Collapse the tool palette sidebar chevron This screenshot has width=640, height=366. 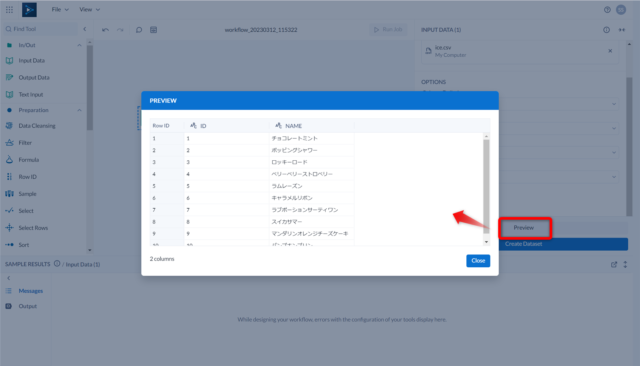click(84, 29)
